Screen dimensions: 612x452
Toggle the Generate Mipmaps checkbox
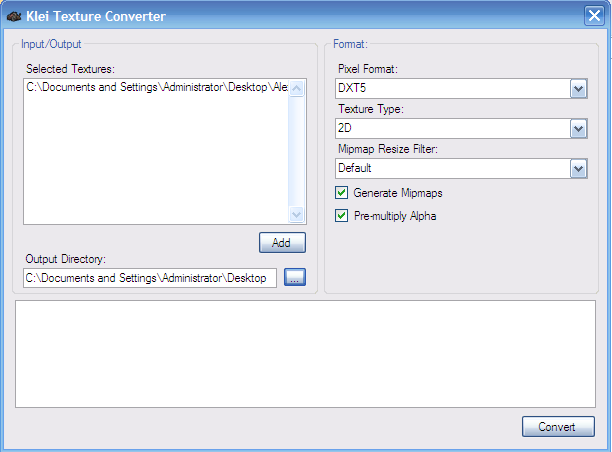tap(342, 193)
